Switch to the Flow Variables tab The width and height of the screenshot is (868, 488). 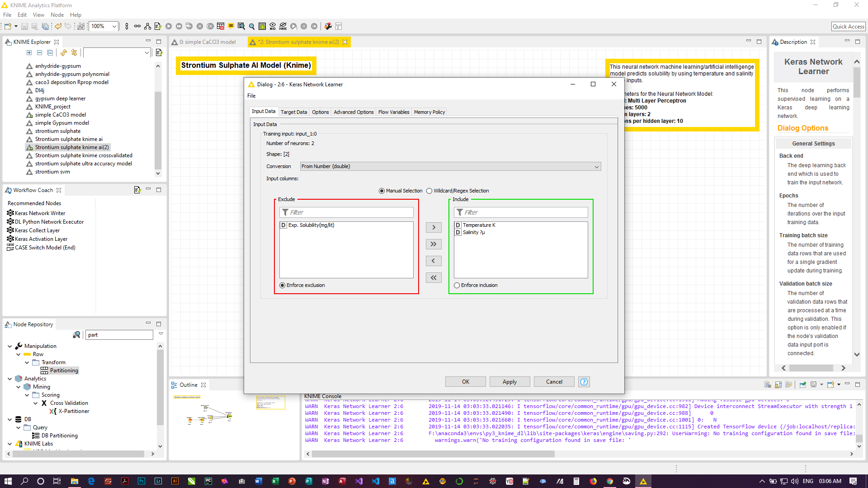click(x=393, y=112)
